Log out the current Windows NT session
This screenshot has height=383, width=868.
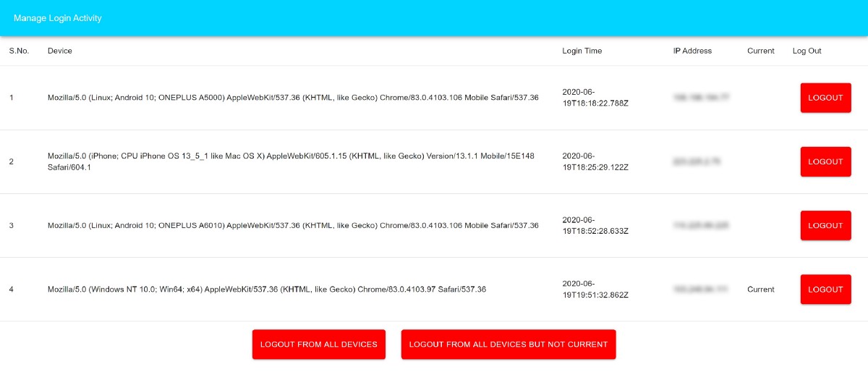[x=825, y=289]
